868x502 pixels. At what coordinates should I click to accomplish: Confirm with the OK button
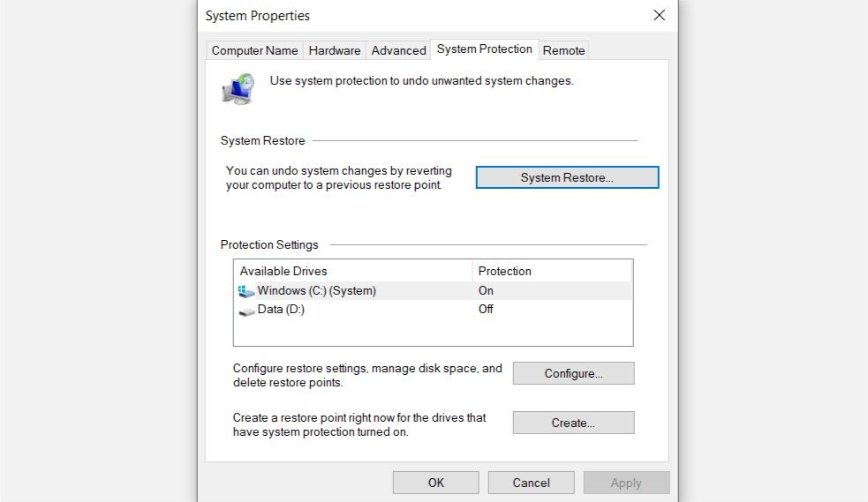[x=435, y=483]
